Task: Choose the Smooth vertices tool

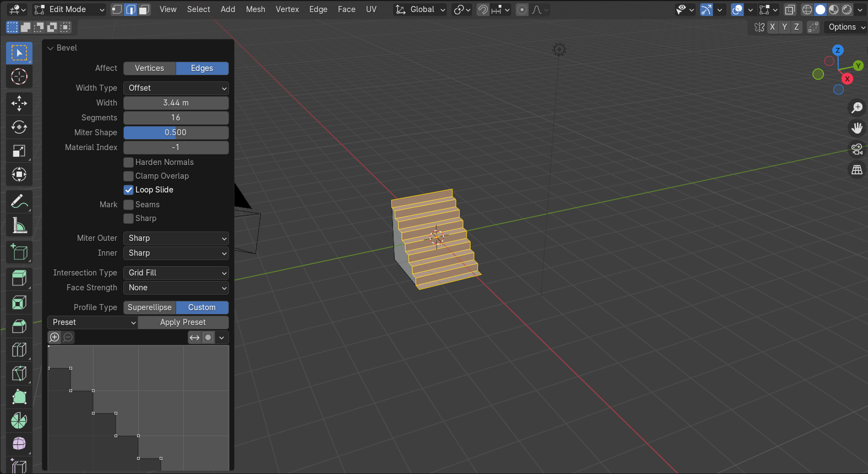Action: (x=19, y=444)
